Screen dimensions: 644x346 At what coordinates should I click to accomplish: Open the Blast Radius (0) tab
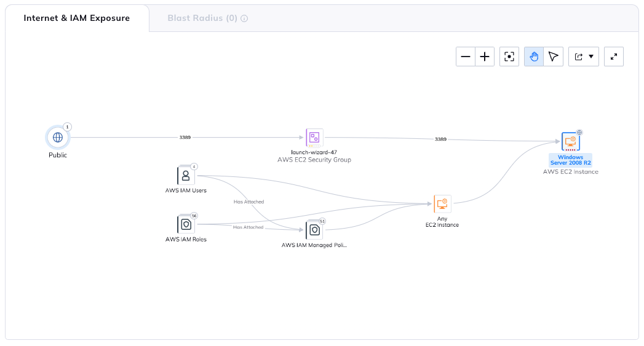click(x=202, y=18)
